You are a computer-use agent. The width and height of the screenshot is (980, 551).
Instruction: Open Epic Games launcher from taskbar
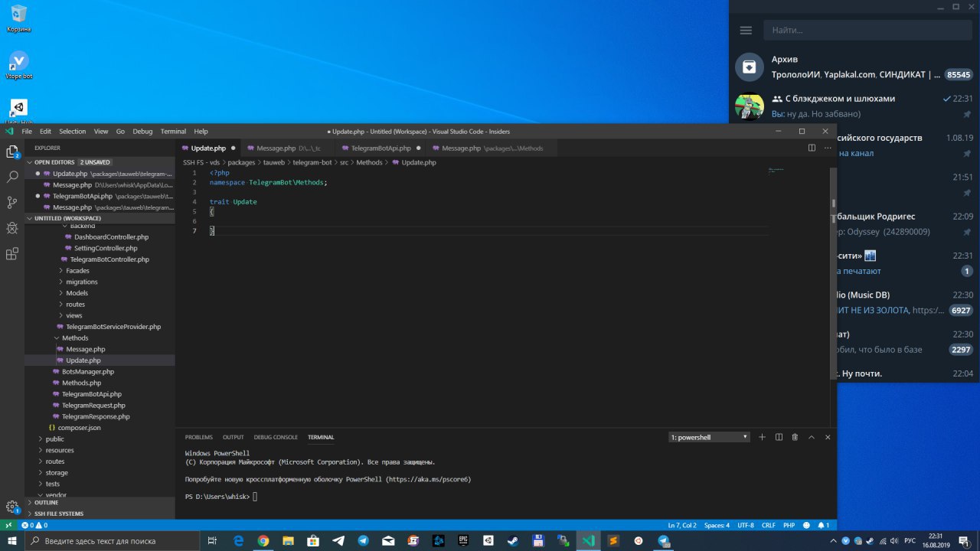click(x=463, y=540)
